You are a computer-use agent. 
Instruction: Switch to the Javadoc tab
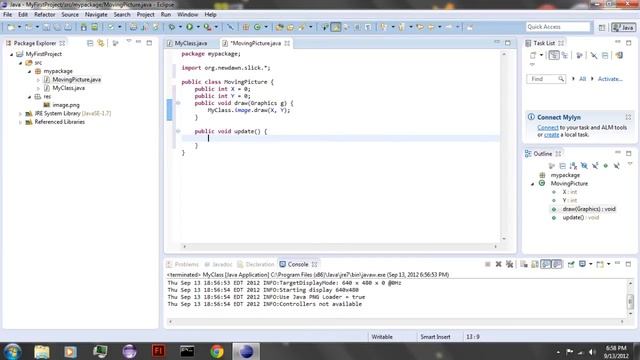pos(222,264)
